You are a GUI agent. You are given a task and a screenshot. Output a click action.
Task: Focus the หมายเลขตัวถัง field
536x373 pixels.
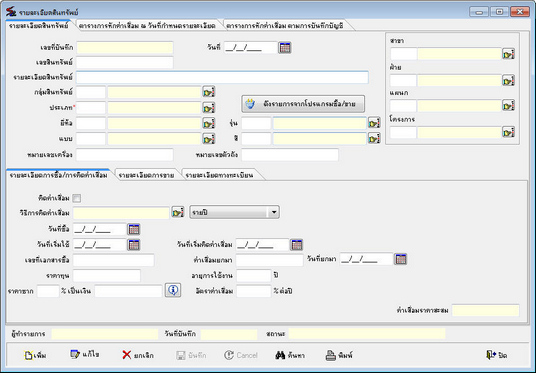click(x=290, y=155)
